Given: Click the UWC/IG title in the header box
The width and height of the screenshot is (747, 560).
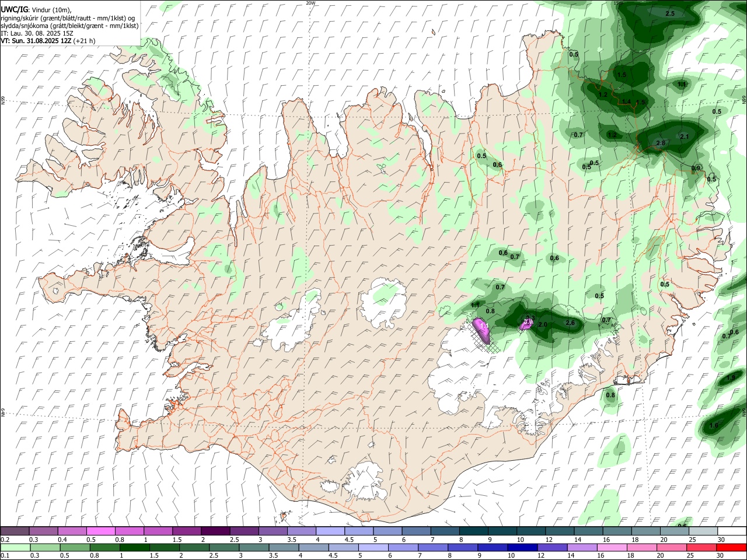Looking at the screenshot, I should coord(13,9).
